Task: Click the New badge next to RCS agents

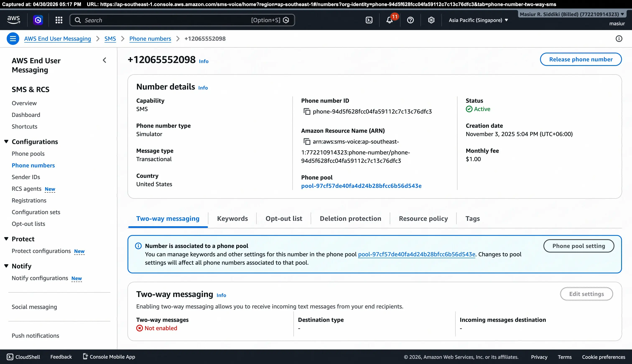Action: [x=50, y=189]
